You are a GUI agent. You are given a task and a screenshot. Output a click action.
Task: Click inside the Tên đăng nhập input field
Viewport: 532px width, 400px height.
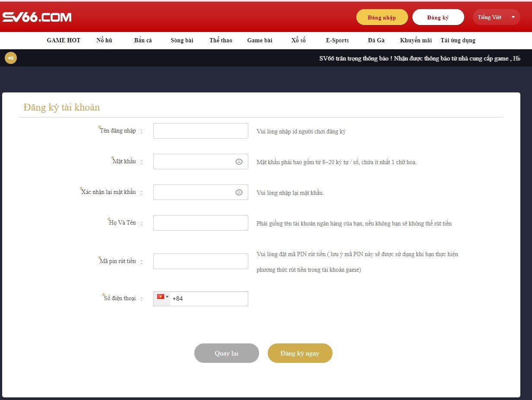tap(200, 130)
